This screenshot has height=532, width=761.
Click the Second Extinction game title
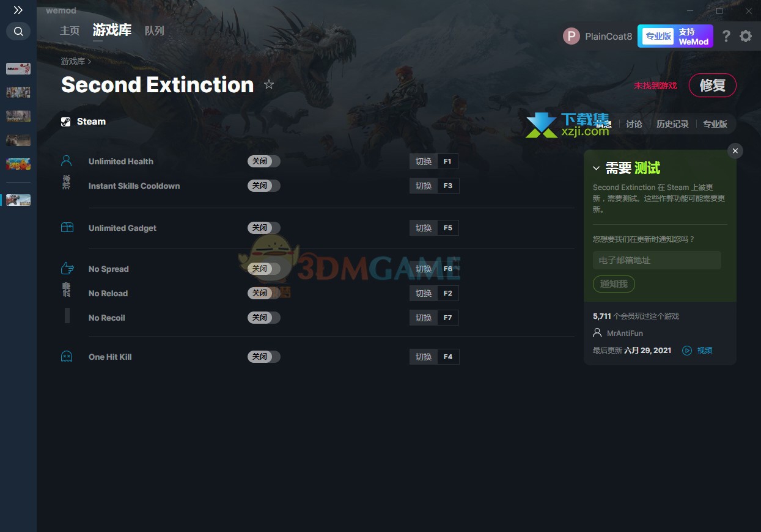point(158,85)
